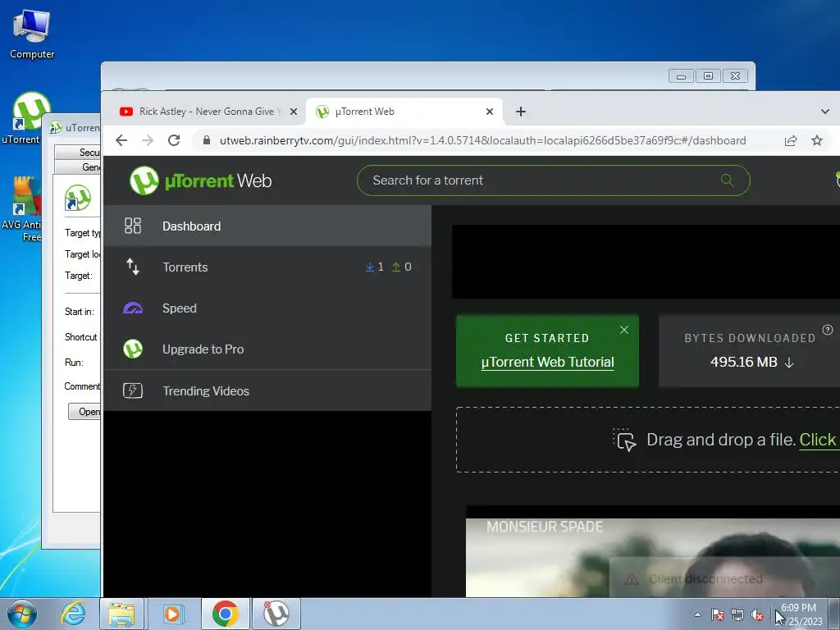This screenshot has height=630, width=840.
Task: Click the Trending Videos lightning icon
Action: click(133, 390)
